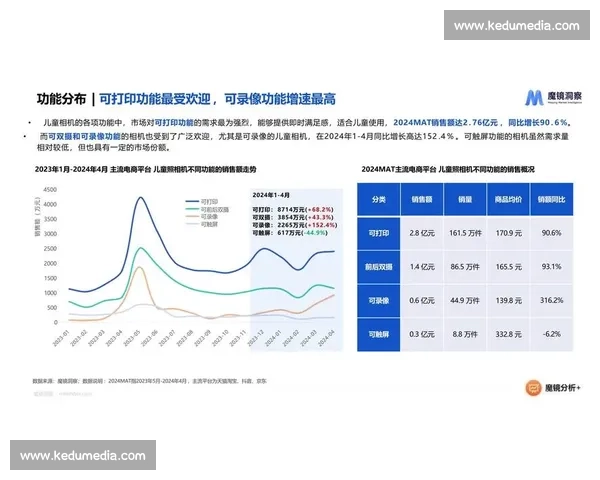Click the 170.9 元 average price cell
Screen dimensions: 600x480
point(509,233)
